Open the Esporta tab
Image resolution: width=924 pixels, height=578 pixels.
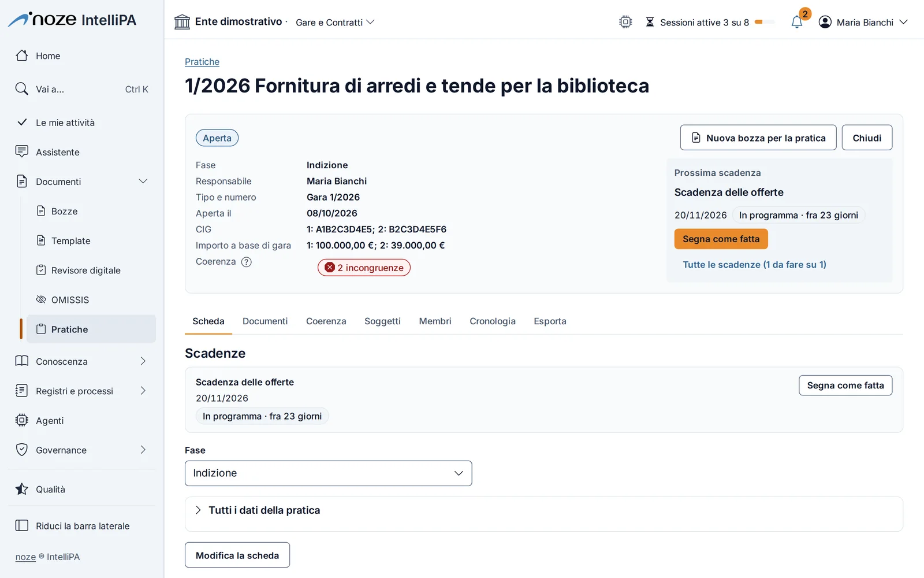pyautogui.click(x=550, y=321)
